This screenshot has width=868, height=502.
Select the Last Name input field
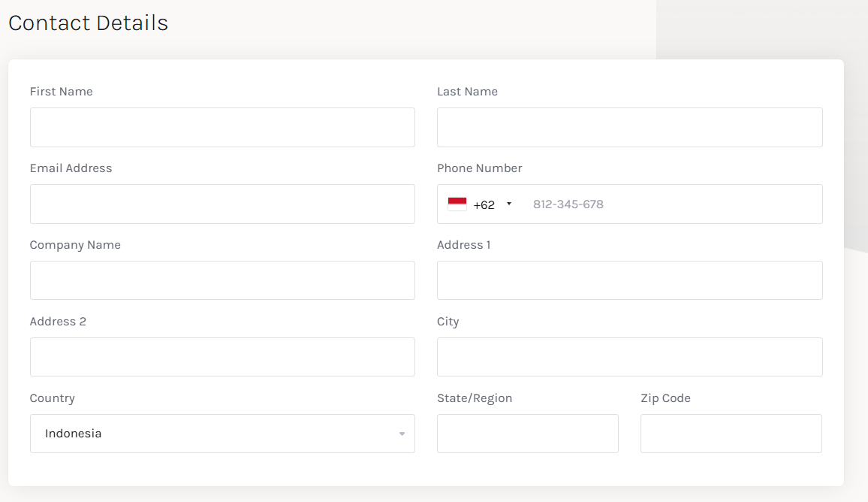point(629,127)
